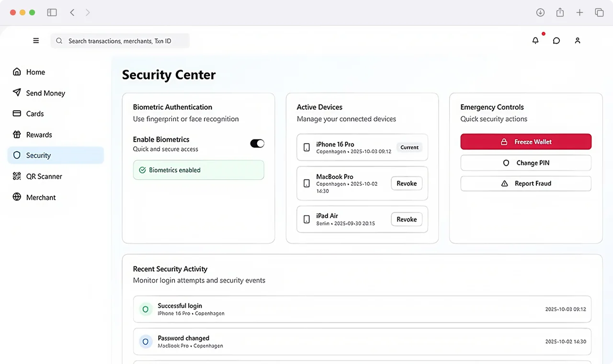Click the browser share icon
The image size is (613, 364).
(x=560, y=12)
